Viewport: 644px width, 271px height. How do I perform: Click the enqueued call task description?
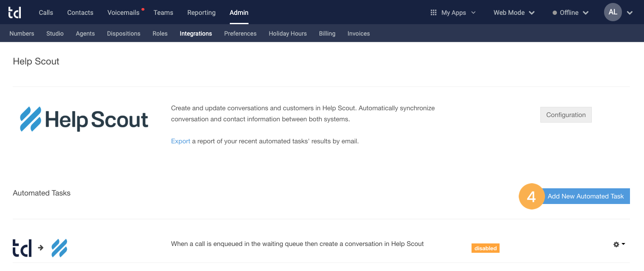(x=297, y=244)
